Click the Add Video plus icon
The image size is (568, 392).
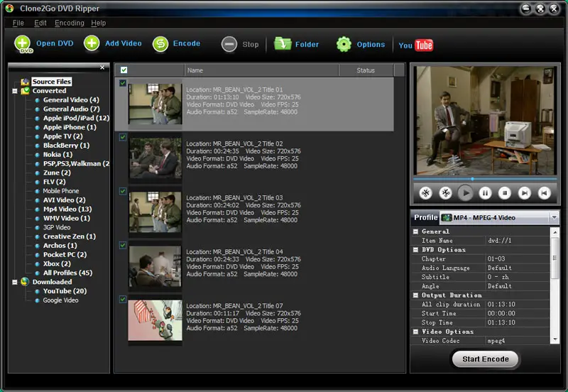[x=92, y=43]
